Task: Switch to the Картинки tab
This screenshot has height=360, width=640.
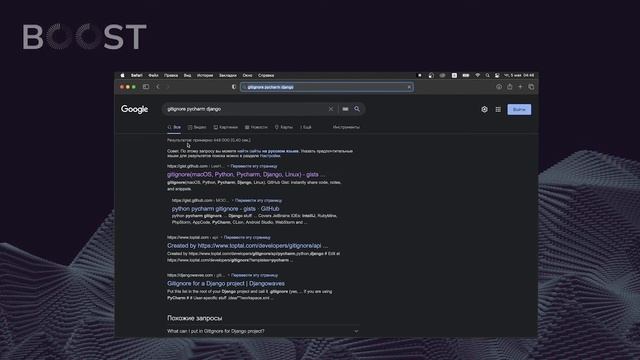Action: (x=226, y=127)
